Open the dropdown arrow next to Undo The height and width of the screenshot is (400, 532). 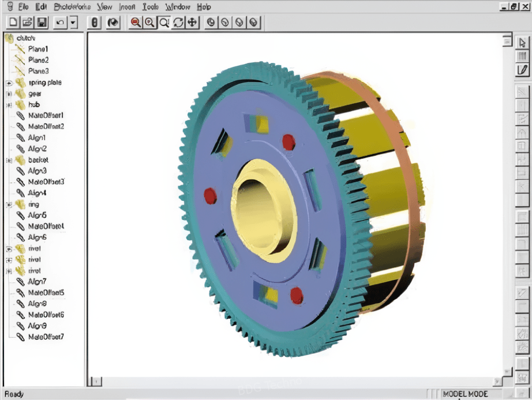(x=73, y=23)
